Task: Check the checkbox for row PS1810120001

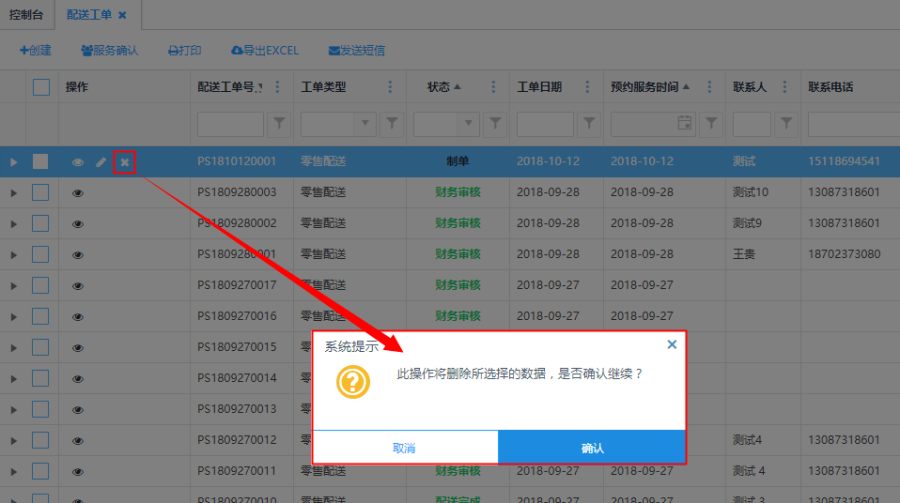Action: point(41,162)
